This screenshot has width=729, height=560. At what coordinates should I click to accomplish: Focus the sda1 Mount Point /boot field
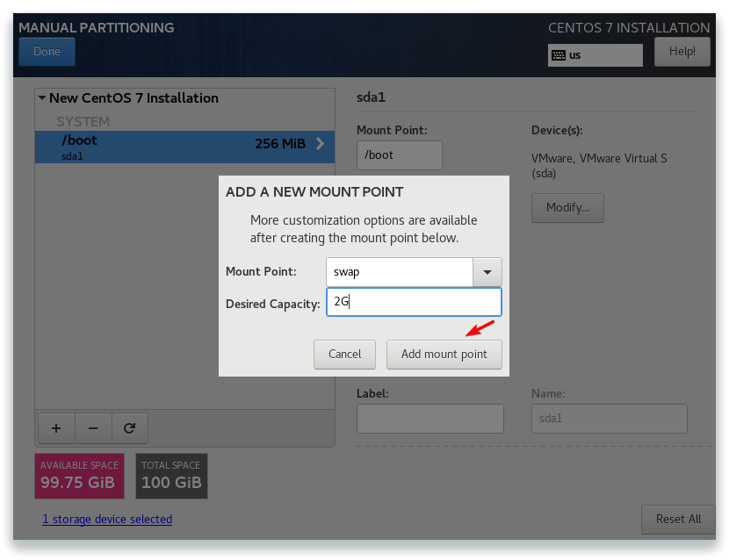coord(400,155)
